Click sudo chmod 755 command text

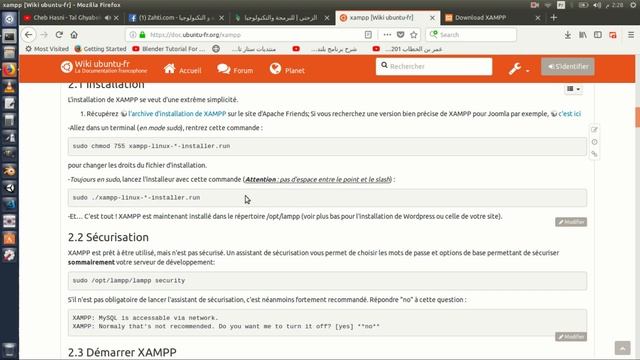(151, 146)
